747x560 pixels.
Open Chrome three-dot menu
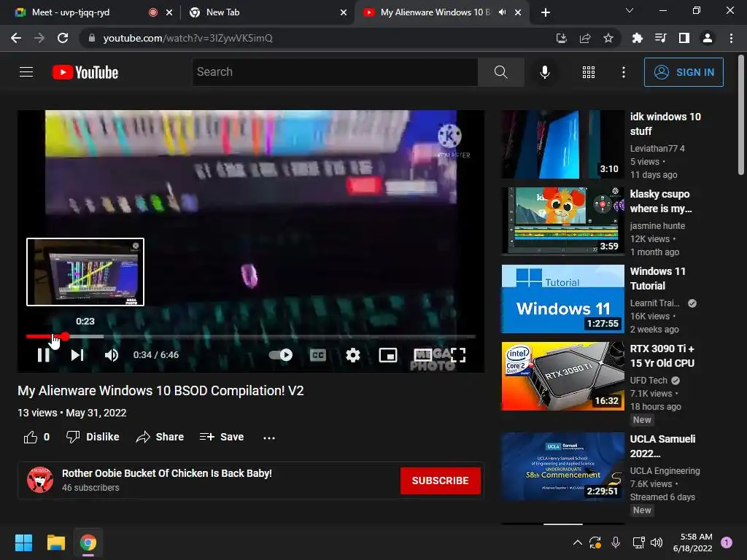tap(731, 38)
